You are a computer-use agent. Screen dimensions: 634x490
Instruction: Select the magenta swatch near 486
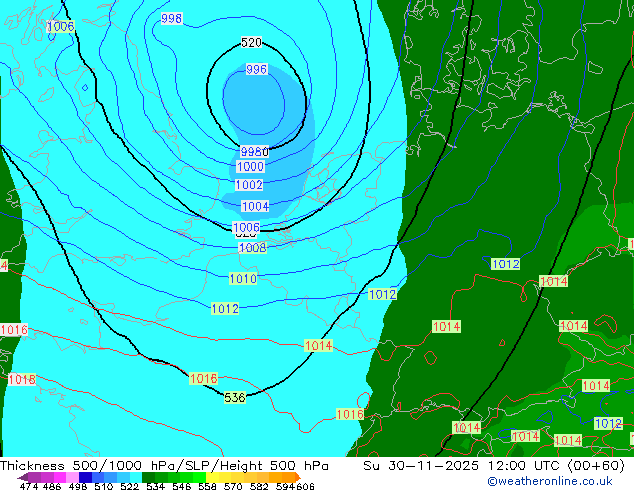[59, 477]
